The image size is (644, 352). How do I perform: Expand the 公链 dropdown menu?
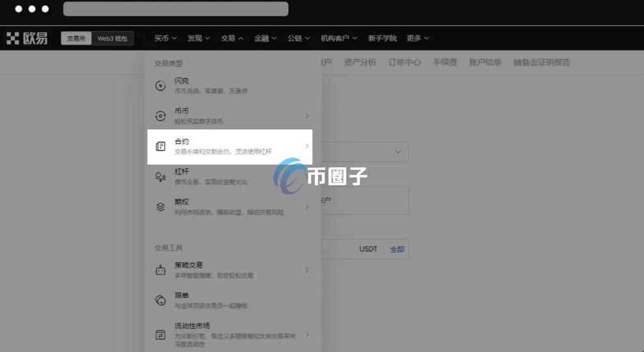pos(299,38)
